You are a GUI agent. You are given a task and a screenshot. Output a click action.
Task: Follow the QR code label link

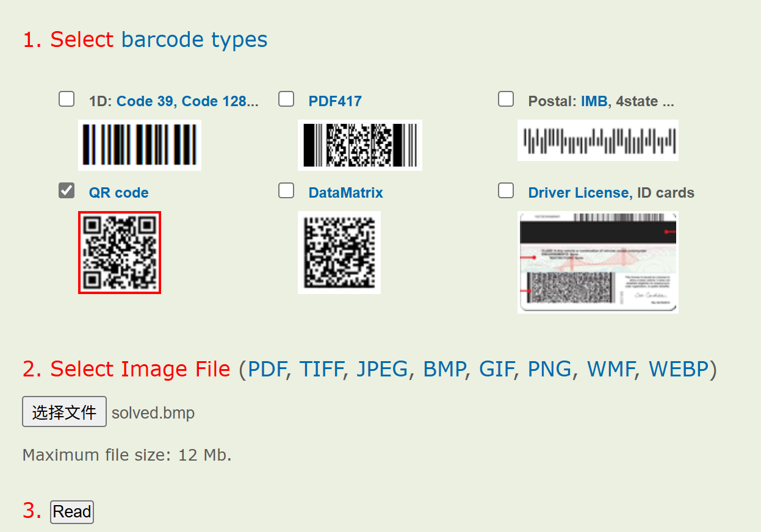tap(119, 193)
